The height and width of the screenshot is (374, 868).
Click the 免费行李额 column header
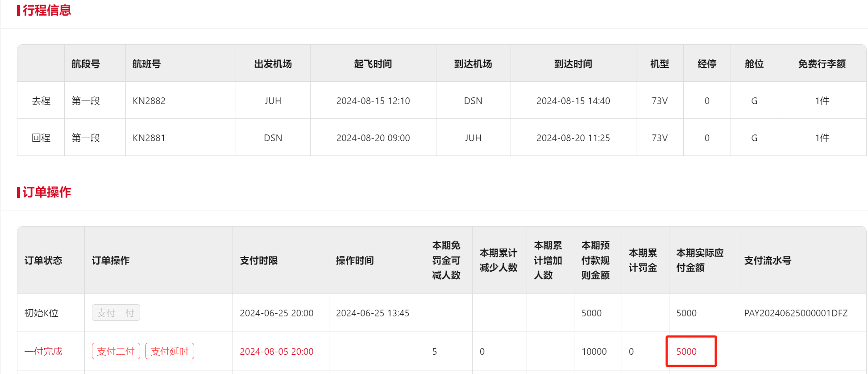click(822, 64)
